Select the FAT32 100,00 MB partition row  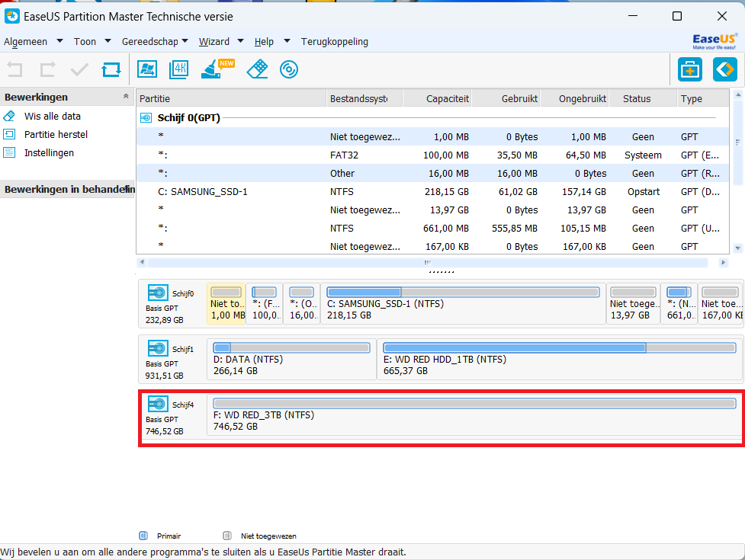click(432, 155)
